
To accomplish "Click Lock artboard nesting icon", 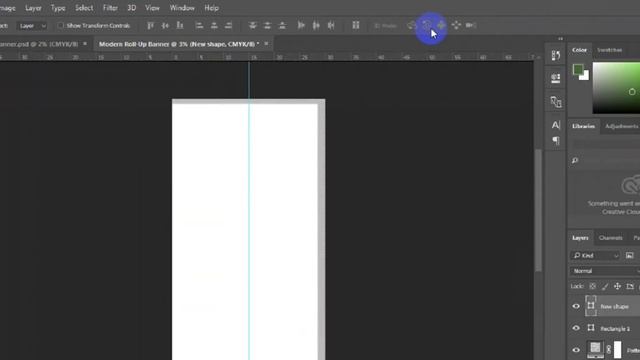I will coord(630,286).
